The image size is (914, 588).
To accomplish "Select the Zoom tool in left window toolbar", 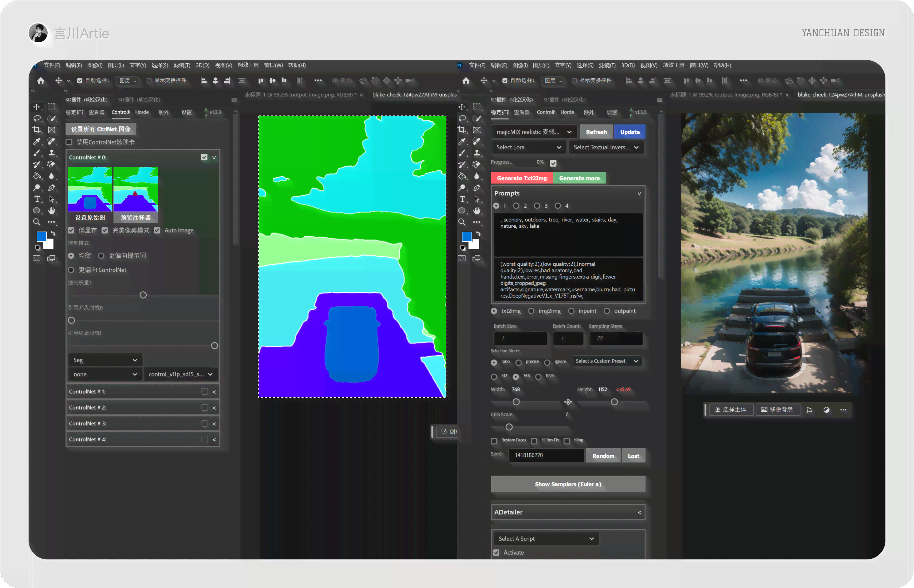I will (x=37, y=222).
